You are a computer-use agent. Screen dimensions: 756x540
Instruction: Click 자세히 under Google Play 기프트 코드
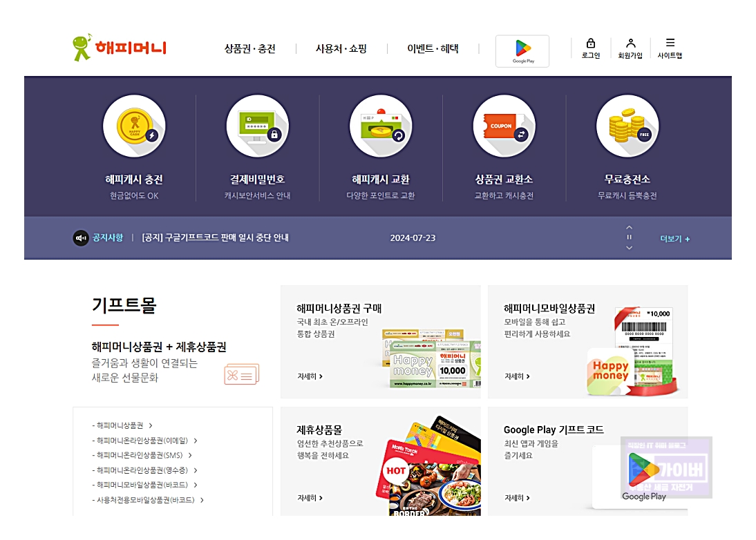click(517, 498)
